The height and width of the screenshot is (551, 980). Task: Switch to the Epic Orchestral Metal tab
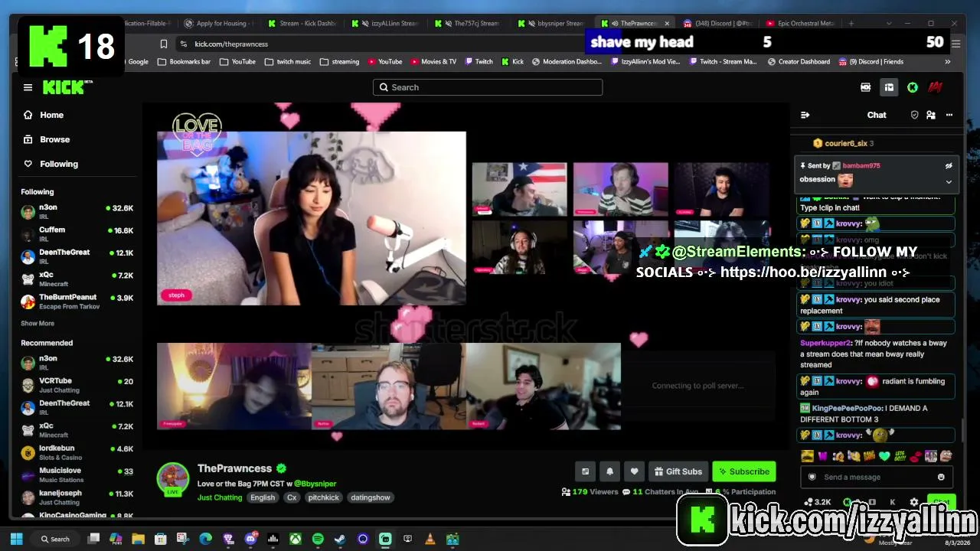tap(801, 23)
